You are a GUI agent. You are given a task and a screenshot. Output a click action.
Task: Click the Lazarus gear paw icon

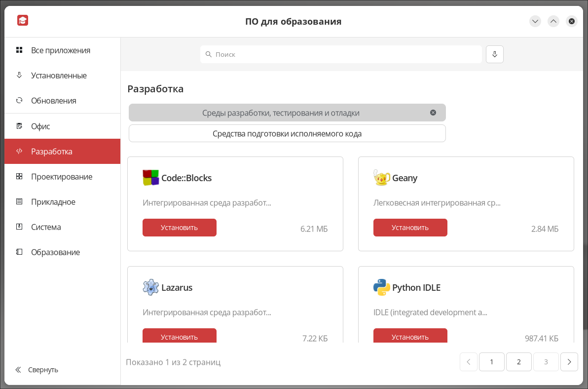pyautogui.click(x=151, y=287)
